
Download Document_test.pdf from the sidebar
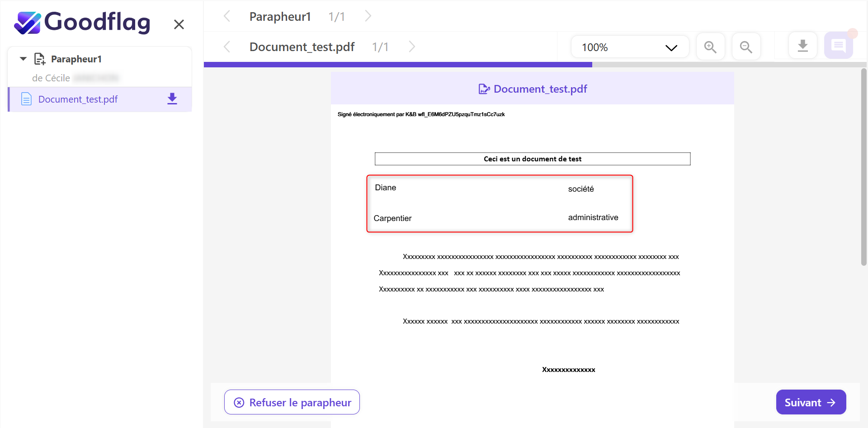pyautogui.click(x=172, y=99)
